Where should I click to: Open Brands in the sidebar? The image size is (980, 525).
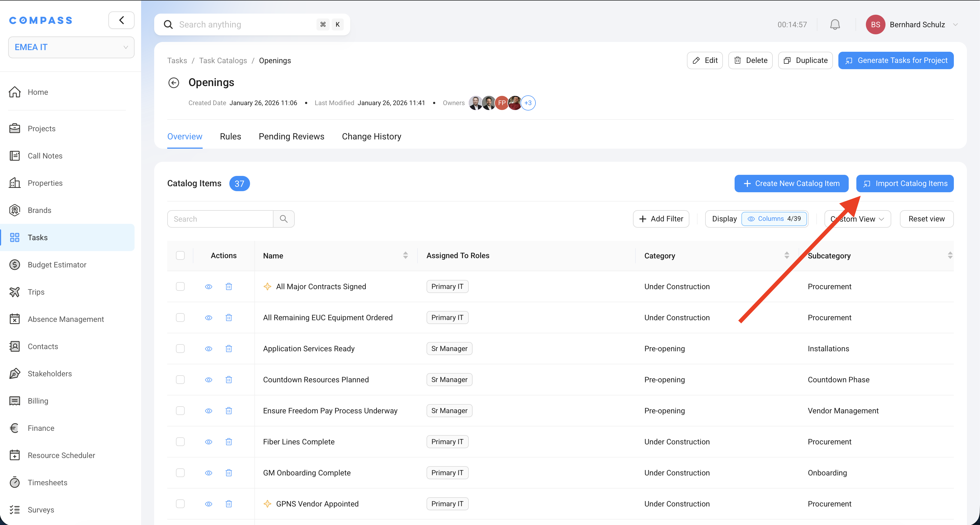pos(67,210)
